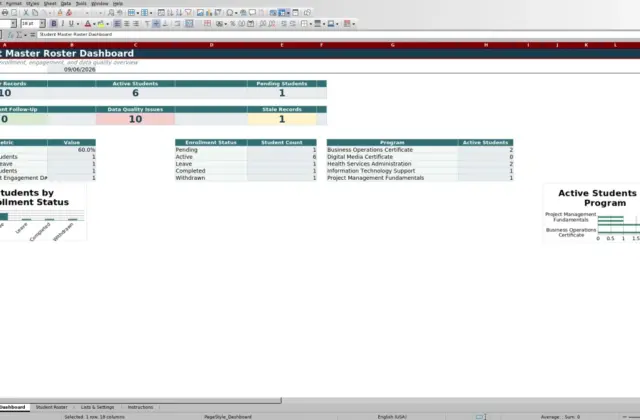Expand the background color dropdown arrow
This screenshot has width=640, height=420.
coord(107,24)
